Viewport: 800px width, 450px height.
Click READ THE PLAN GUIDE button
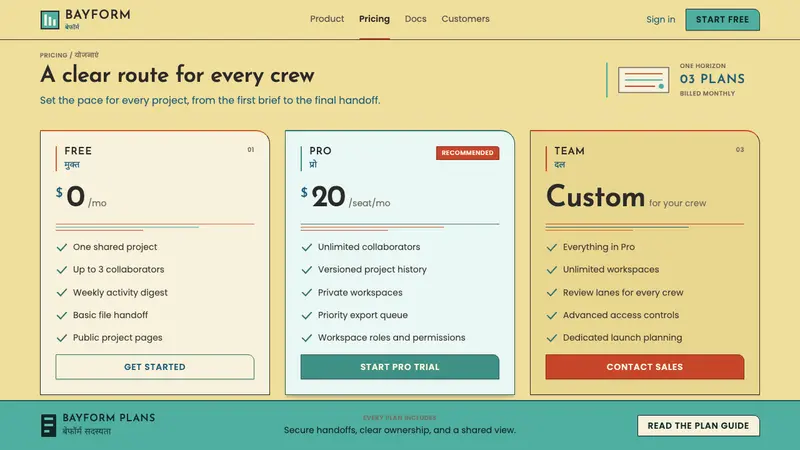tap(698, 426)
